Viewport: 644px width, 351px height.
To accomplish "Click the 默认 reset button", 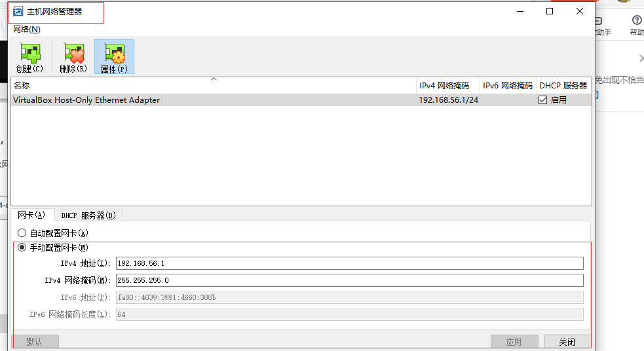I will [x=35, y=342].
